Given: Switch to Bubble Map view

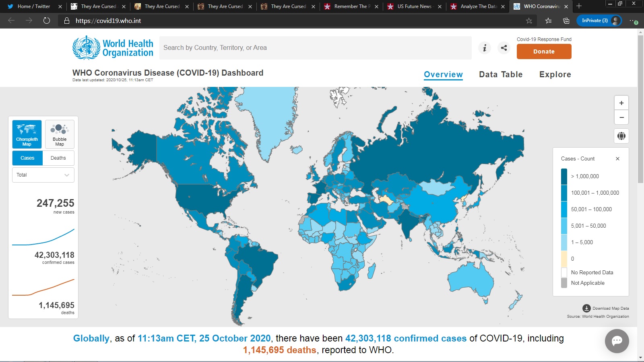Looking at the screenshot, I should 60,134.
